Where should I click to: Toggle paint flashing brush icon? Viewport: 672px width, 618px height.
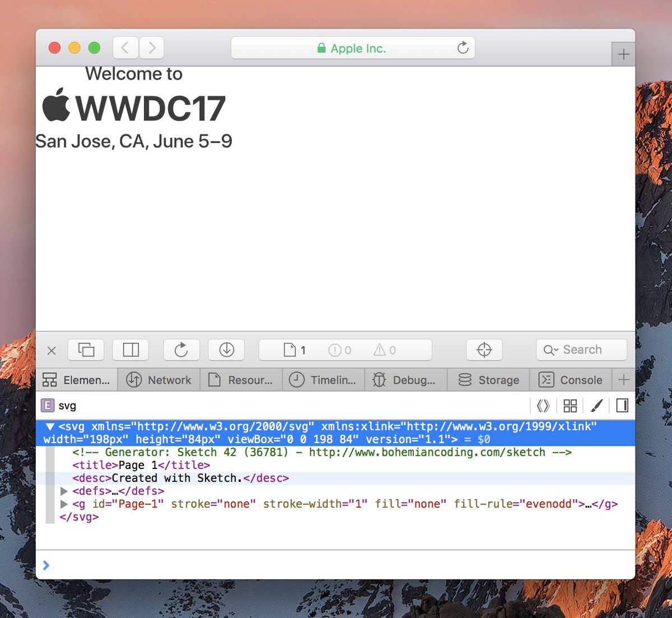click(x=596, y=406)
